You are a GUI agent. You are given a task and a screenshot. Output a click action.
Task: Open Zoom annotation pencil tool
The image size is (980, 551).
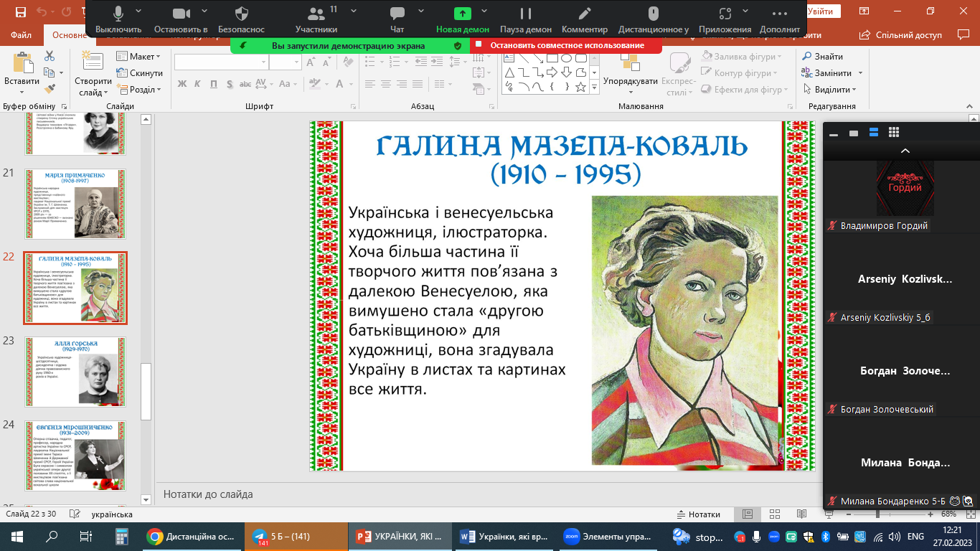click(x=585, y=19)
